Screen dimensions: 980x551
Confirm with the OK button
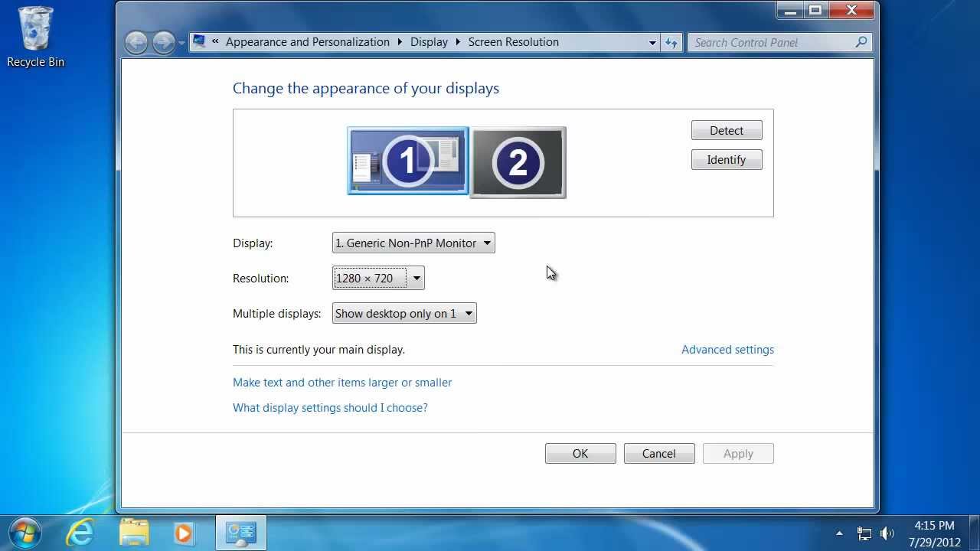click(580, 453)
